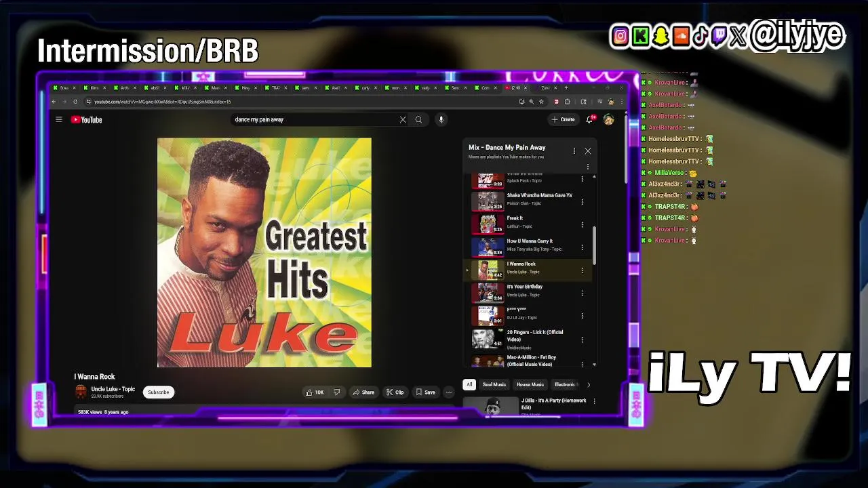Open options for How U Wanna Carry It
The height and width of the screenshot is (488, 868).
[x=583, y=247]
